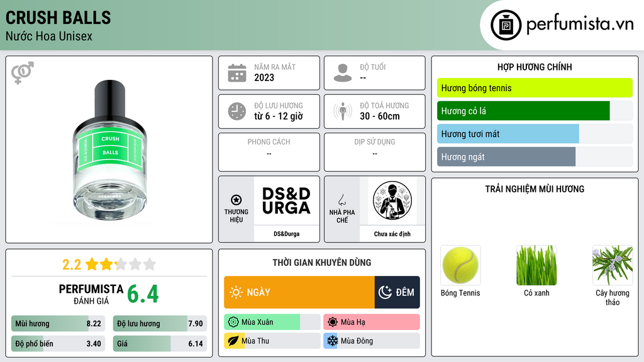
Task: Click the last grey rating star
Action: pos(150,264)
